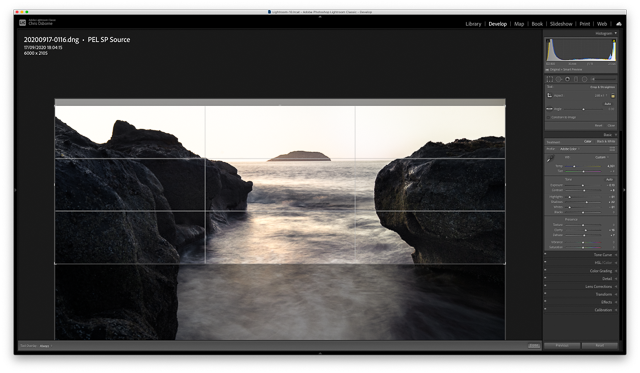Click the Crop Frame aspect tool icon
Screen dimensions: 640x373
tap(550, 95)
